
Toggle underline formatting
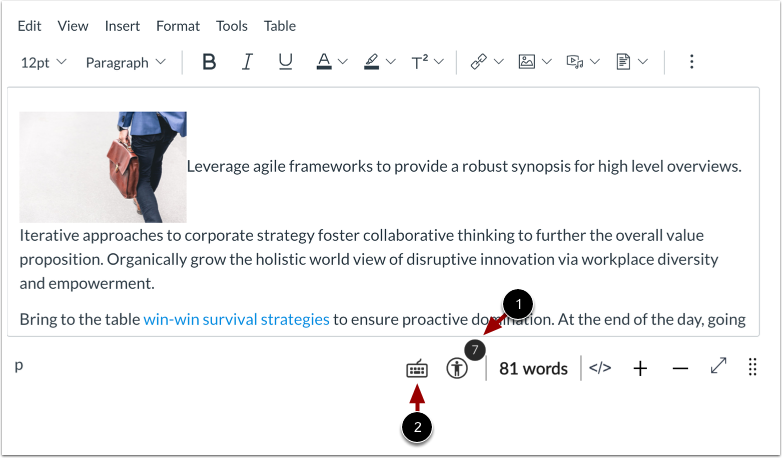[x=285, y=62]
